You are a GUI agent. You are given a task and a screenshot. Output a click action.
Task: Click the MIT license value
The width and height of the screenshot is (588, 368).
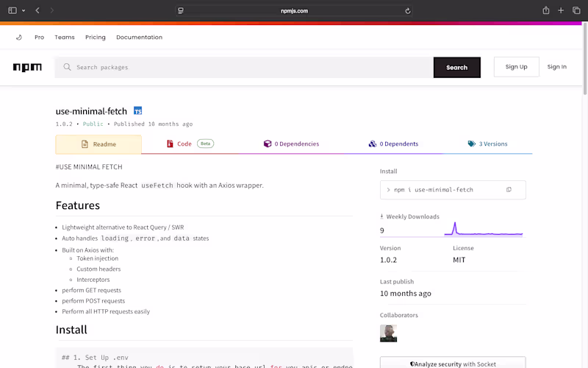click(x=459, y=260)
